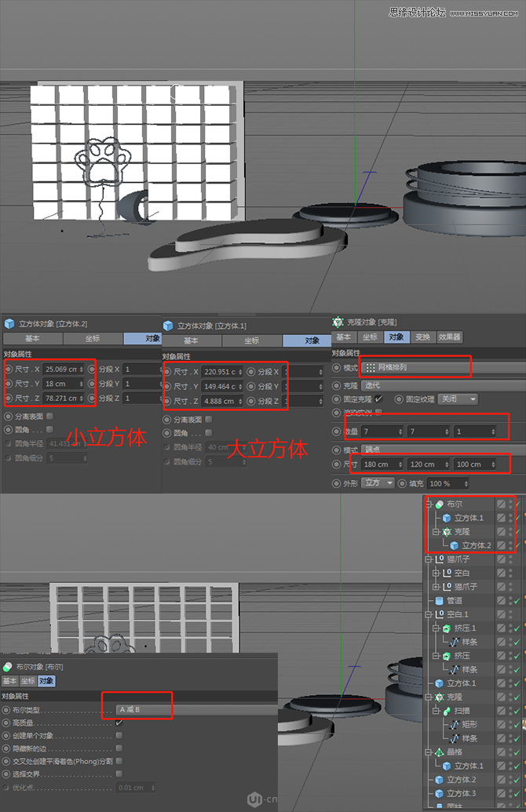
Task: Open 克隆 迭代 dropdown
Action: point(443,386)
